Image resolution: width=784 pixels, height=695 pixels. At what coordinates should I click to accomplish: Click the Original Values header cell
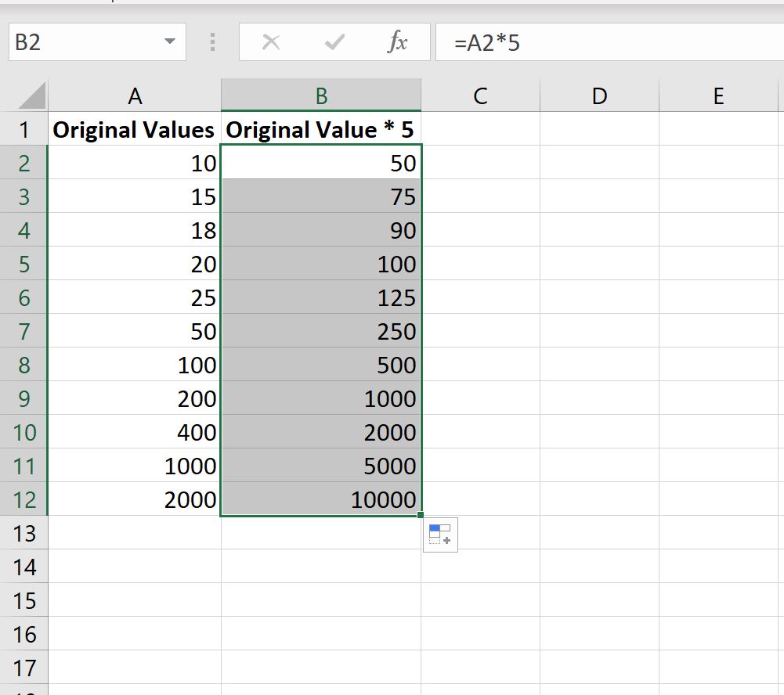point(135,129)
